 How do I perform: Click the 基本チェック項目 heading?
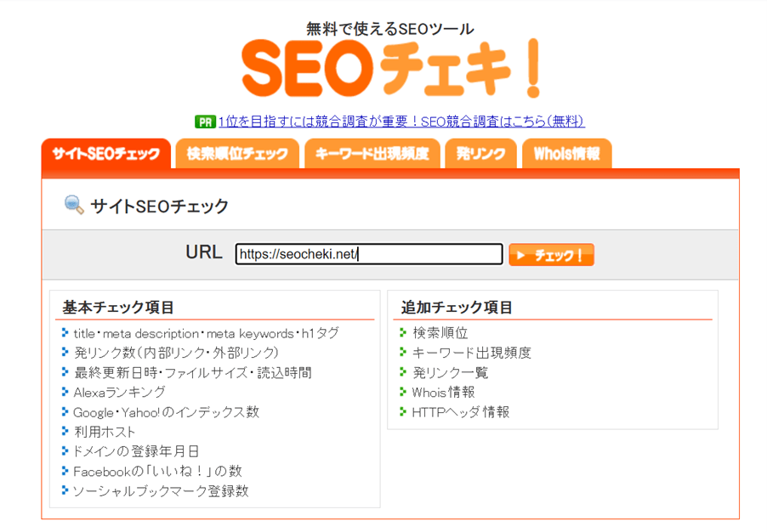[x=118, y=307]
